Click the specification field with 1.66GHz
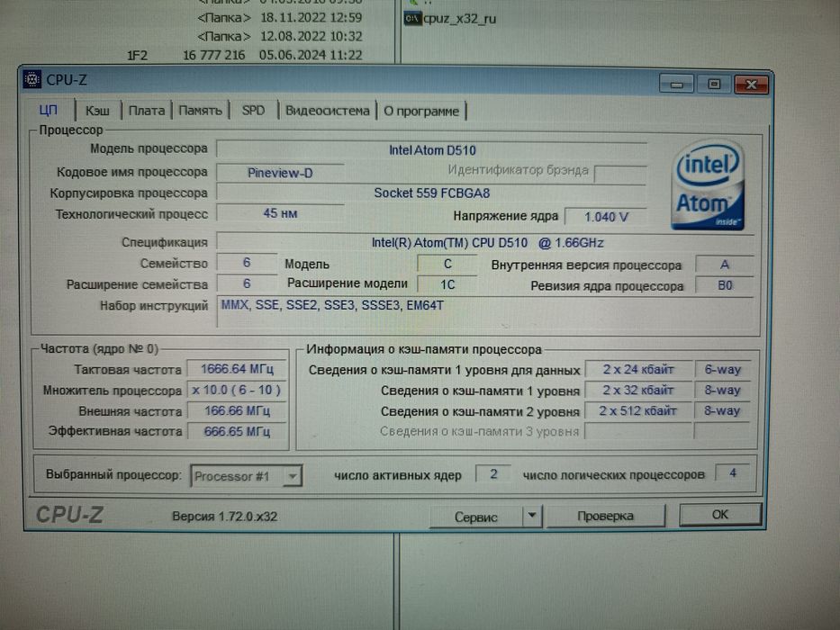This screenshot has width=840, height=630. pyautogui.click(x=486, y=243)
